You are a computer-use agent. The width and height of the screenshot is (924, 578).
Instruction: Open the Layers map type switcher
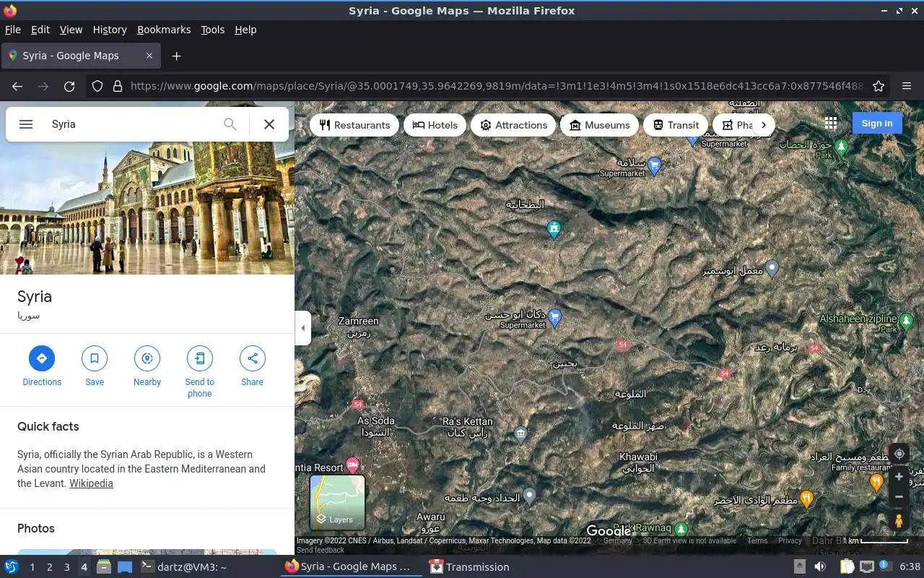(337, 502)
